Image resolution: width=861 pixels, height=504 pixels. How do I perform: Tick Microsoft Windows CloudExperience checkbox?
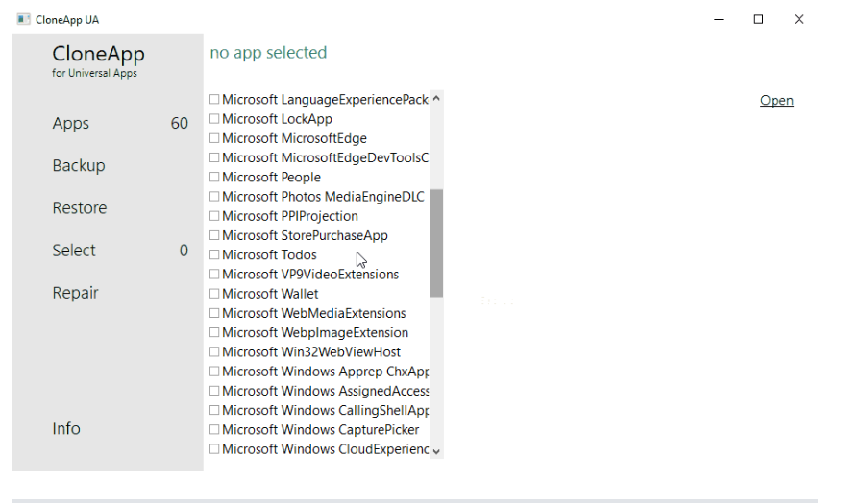pyautogui.click(x=214, y=449)
